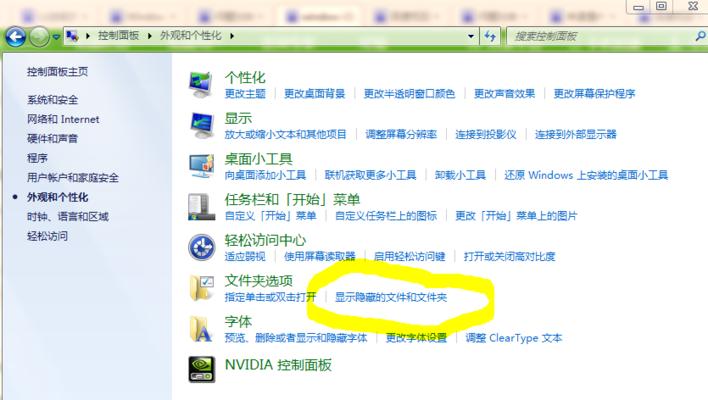Click 还原 Windows 上安装的桌面小工具 link
This screenshot has height=400, width=708.
click(x=586, y=175)
